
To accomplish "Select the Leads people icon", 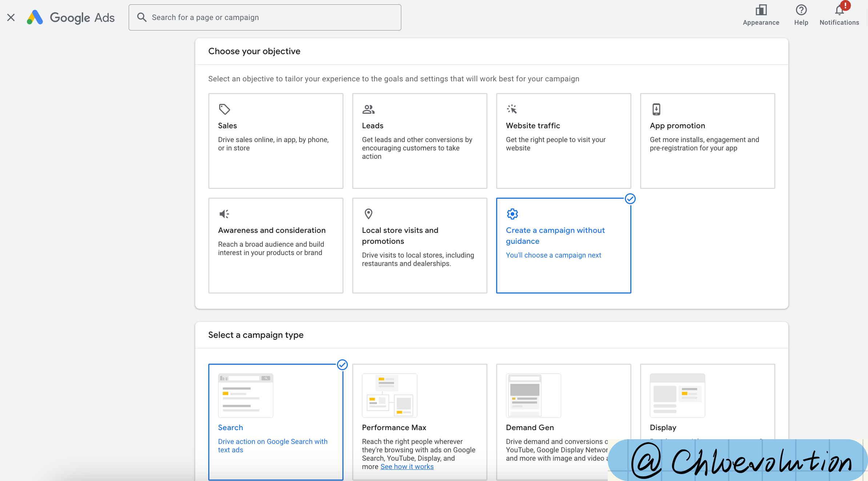I will point(368,109).
